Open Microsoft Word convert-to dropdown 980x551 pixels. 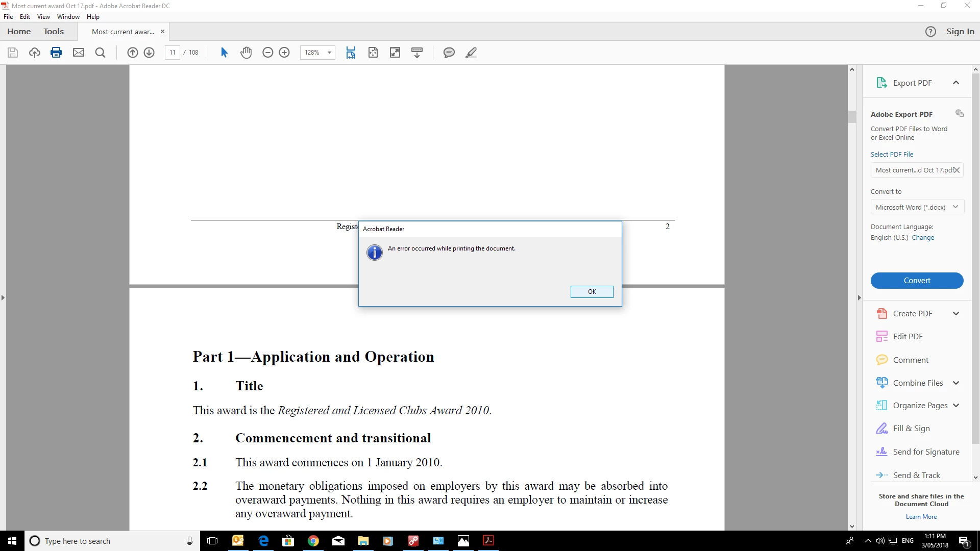pyautogui.click(x=917, y=207)
